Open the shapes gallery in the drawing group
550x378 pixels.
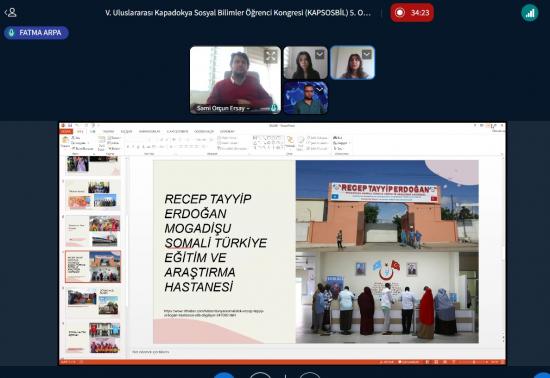pos(268,143)
